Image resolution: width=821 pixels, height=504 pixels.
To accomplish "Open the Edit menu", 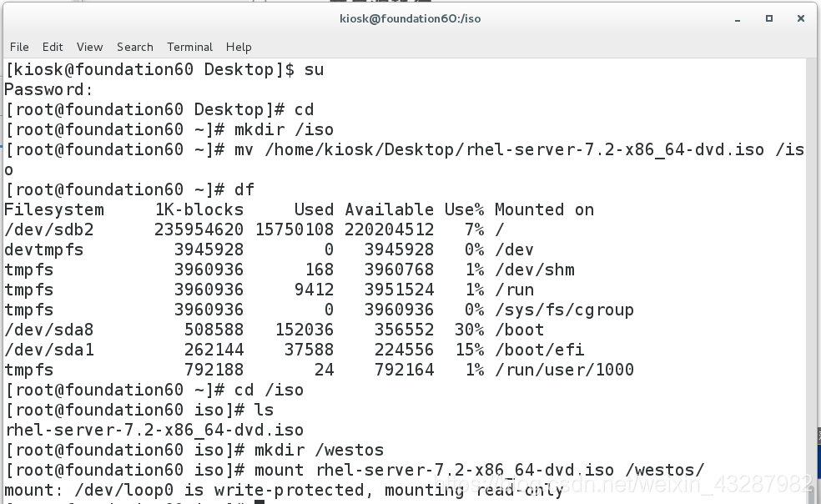I will 53,48.
